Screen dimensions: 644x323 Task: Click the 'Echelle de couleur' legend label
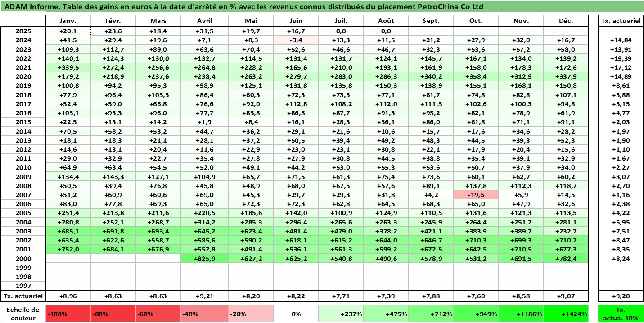coord(23,314)
